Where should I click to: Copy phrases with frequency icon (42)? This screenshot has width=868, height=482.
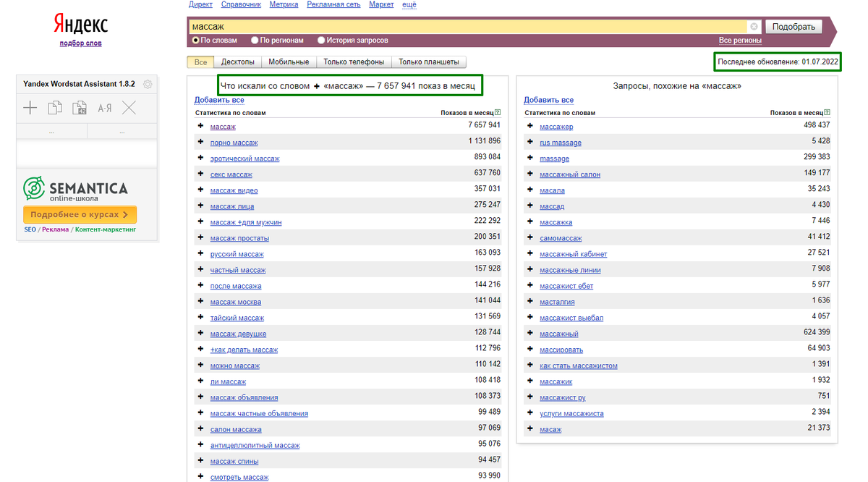80,109
